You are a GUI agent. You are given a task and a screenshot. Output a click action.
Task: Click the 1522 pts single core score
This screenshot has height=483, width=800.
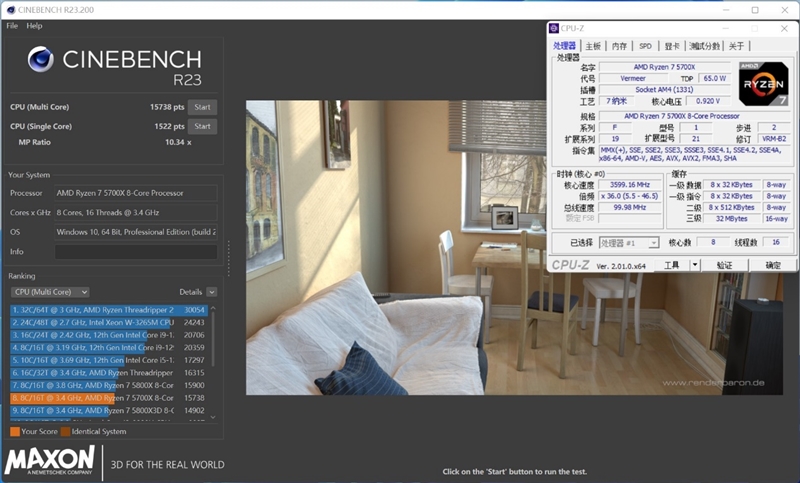coord(169,126)
